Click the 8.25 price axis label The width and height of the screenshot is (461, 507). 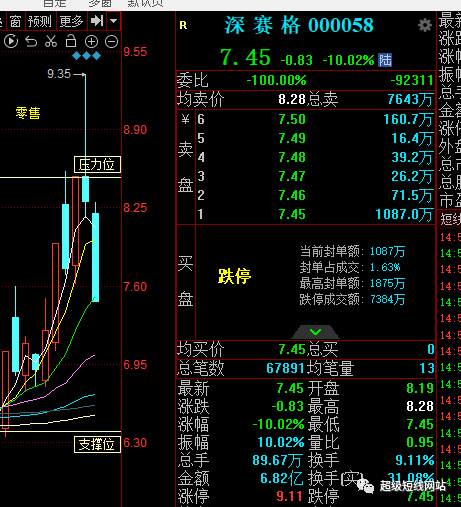click(x=135, y=208)
